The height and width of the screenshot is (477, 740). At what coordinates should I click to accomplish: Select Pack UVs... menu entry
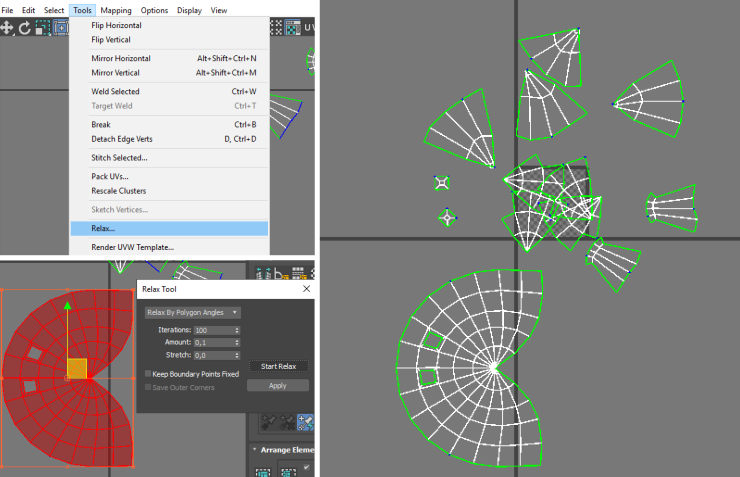(110, 176)
